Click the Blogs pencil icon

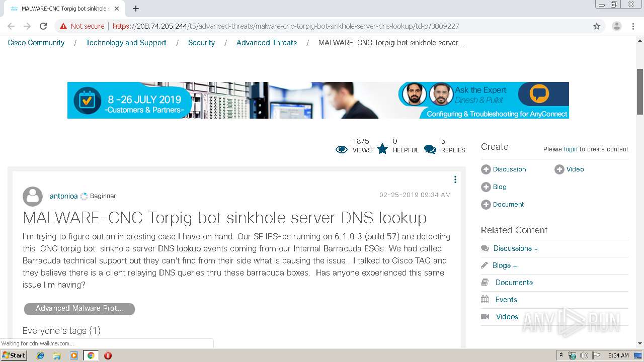tap(485, 265)
